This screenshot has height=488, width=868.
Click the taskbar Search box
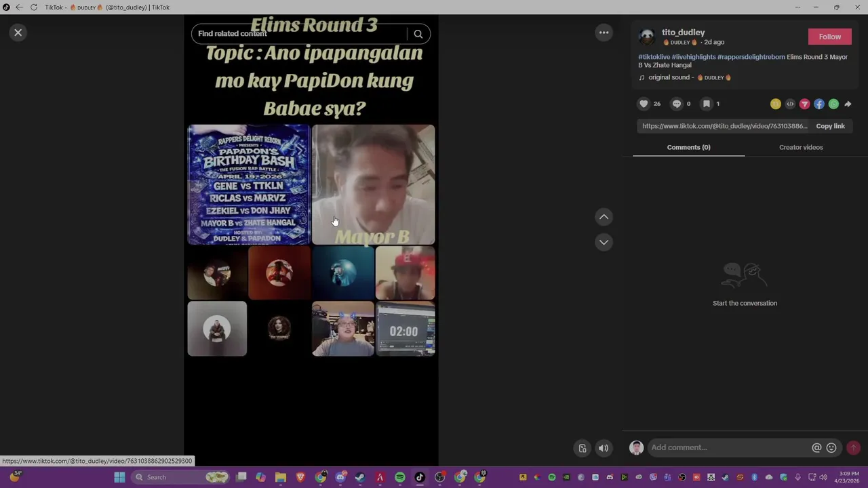[180, 477]
